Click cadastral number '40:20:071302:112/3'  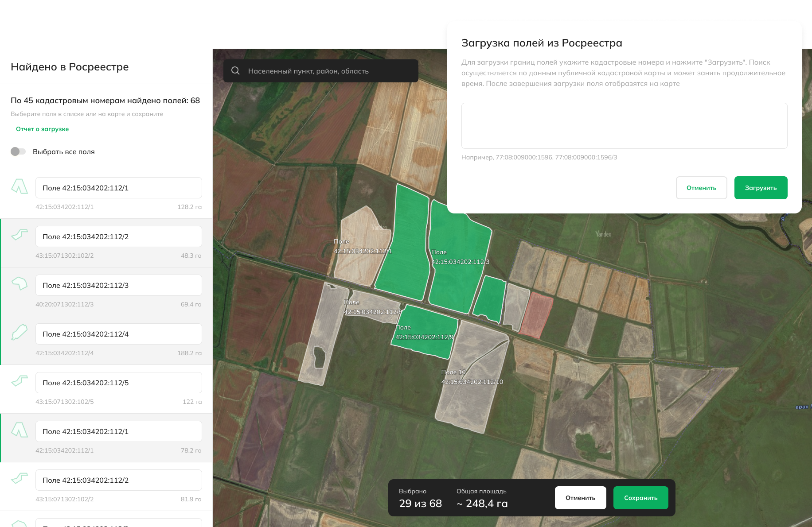pos(65,304)
